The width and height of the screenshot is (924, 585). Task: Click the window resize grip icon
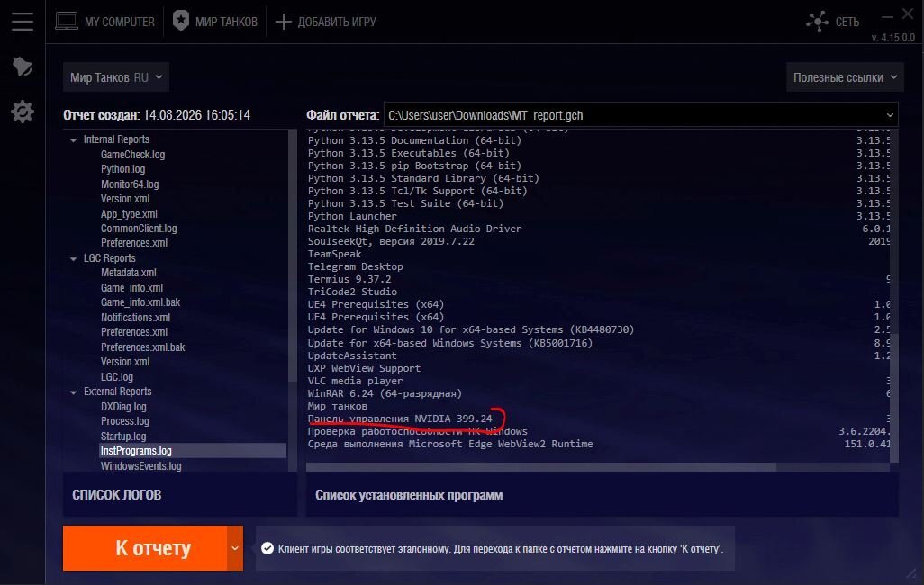click(x=911, y=571)
